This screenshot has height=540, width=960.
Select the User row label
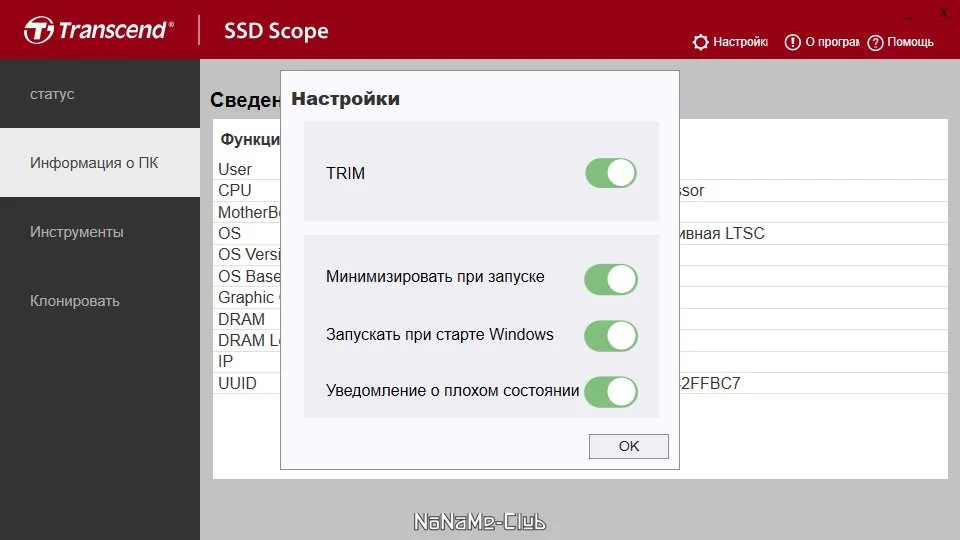[235, 170]
